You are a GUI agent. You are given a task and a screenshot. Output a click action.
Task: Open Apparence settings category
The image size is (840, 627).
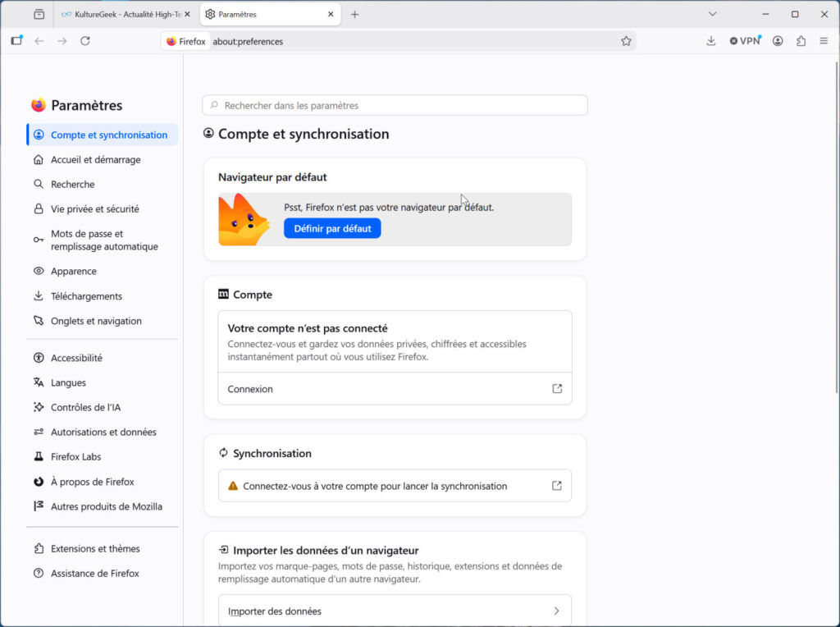[x=103, y=271]
